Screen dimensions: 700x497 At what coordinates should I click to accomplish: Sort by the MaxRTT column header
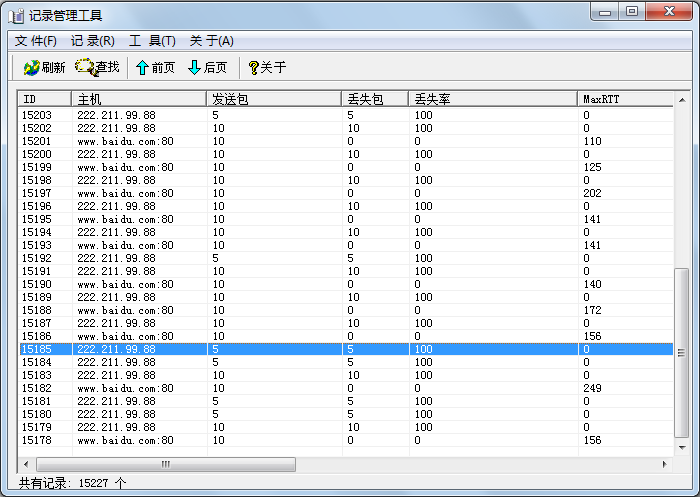point(625,99)
